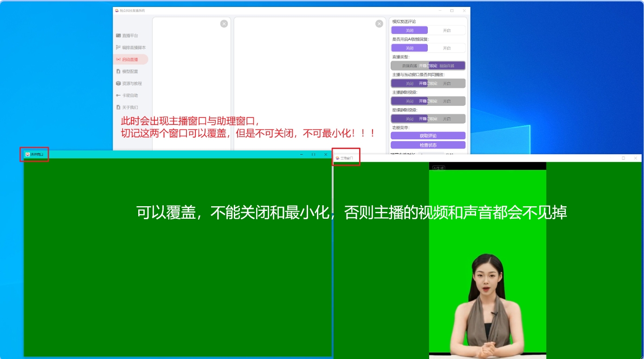
Task: Open the 编排直播脚本 sidebar section
Action: [130, 47]
